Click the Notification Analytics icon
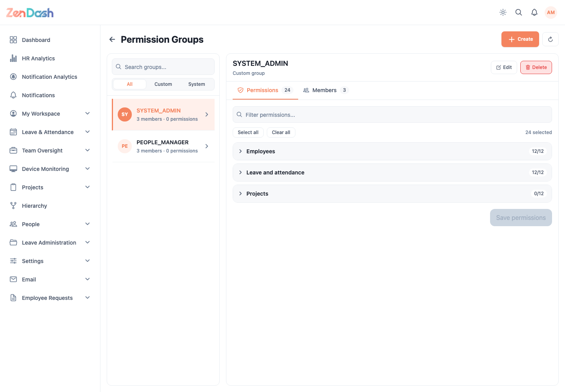 pyautogui.click(x=13, y=77)
